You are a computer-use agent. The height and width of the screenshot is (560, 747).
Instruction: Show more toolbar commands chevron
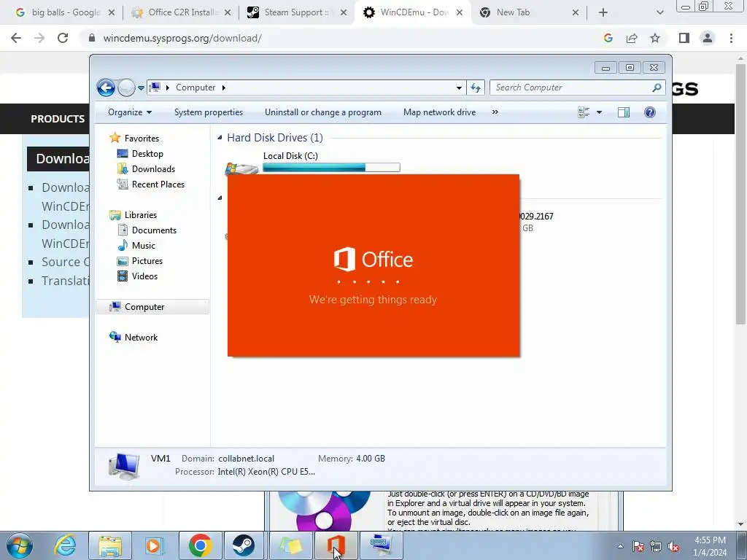coord(495,112)
